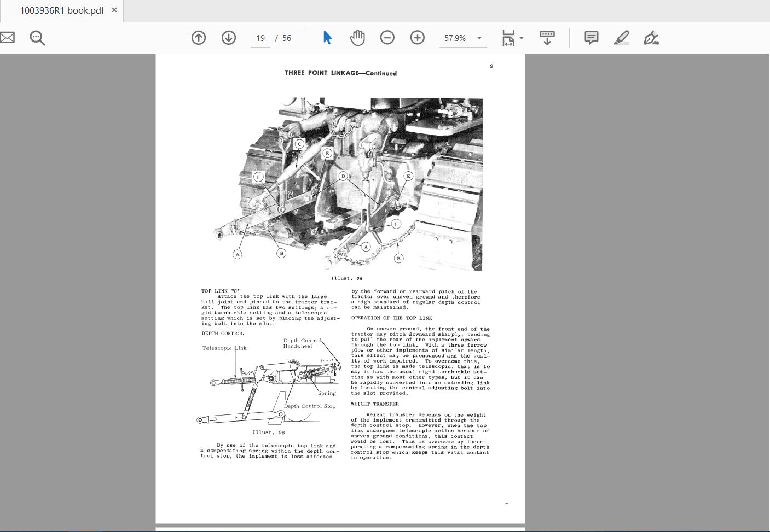Click the zoom percentage text field
The image size is (770, 532).
point(455,38)
